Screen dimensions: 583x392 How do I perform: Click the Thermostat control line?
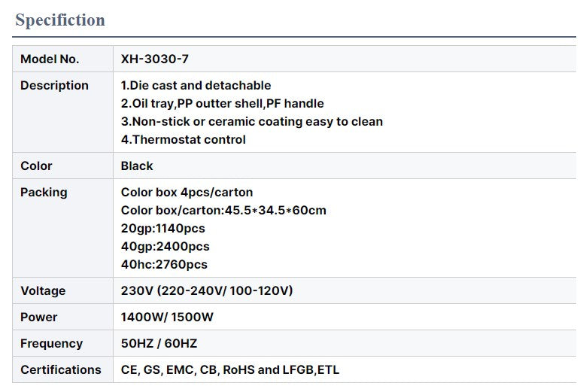point(183,140)
